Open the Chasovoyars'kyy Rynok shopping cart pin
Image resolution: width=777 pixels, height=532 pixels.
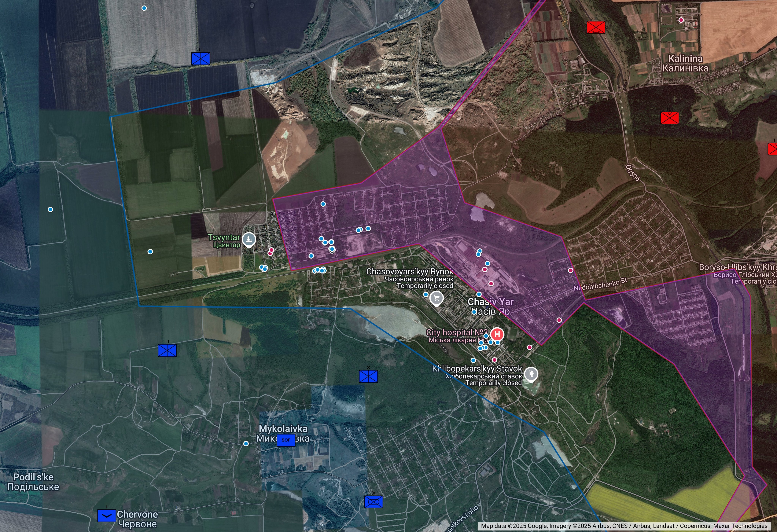pos(436,298)
